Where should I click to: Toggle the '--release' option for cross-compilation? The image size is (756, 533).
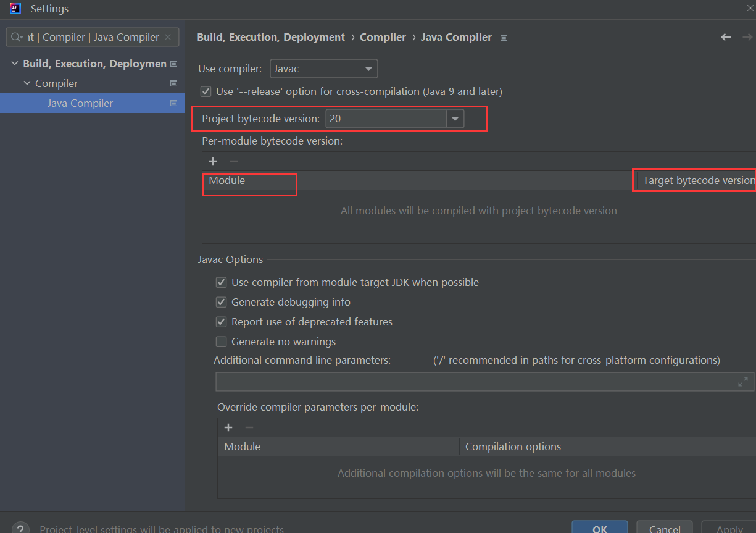tap(206, 91)
